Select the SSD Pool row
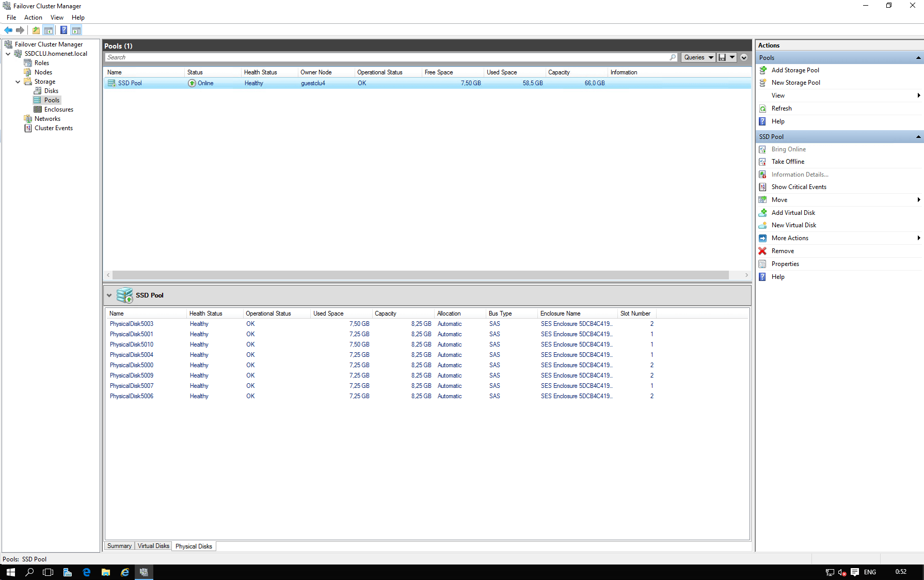The height and width of the screenshot is (580, 924). (x=427, y=83)
